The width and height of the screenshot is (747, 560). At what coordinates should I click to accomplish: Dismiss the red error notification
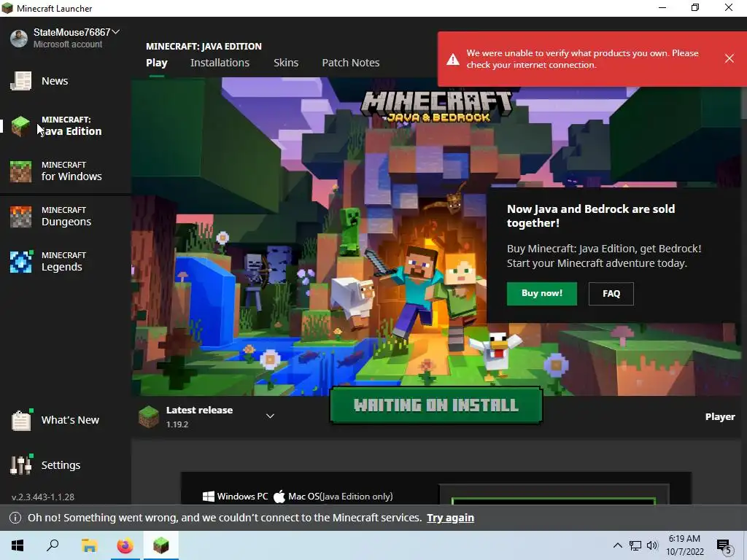[729, 58]
